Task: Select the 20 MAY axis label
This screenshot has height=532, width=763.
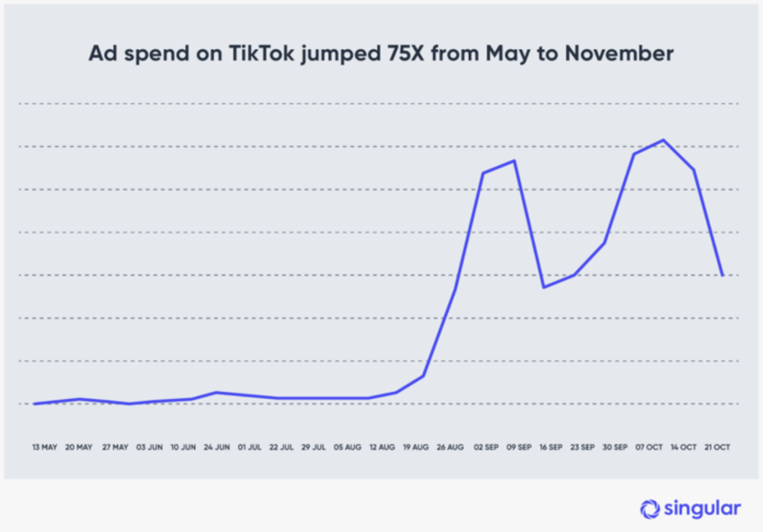Action: point(79,447)
